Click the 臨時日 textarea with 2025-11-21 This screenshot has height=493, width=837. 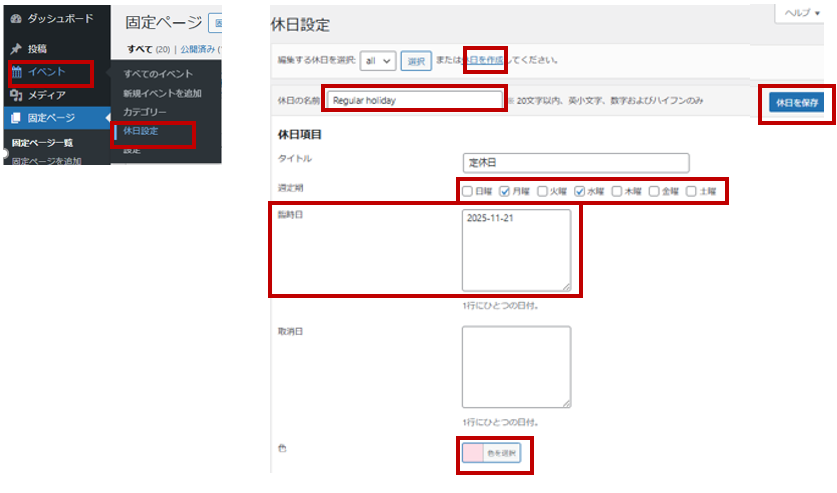pyautogui.click(x=516, y=250)
